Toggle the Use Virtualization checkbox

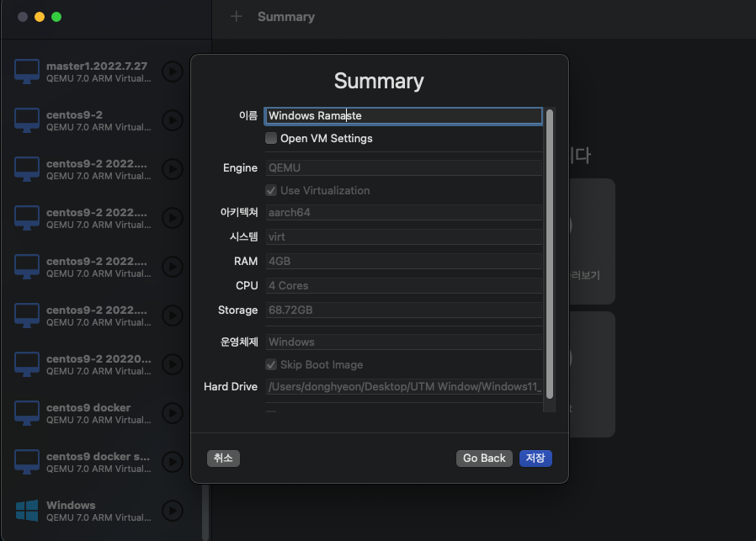point(271,190)
